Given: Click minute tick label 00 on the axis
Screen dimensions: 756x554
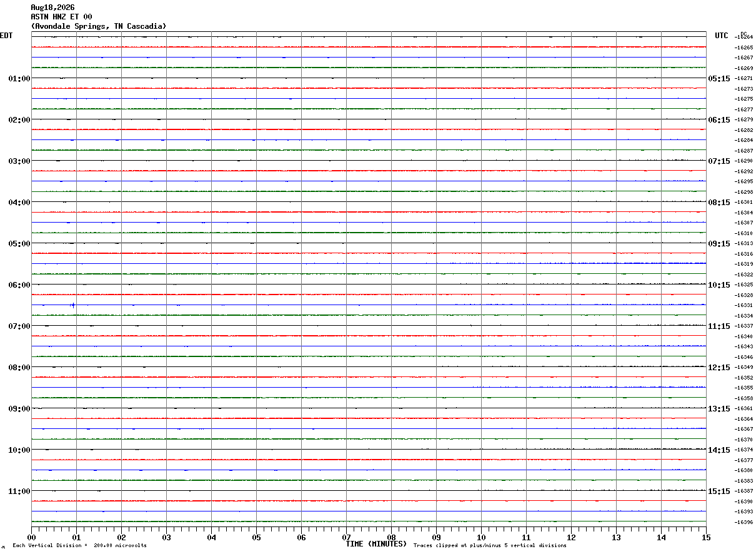Looking at the screenshot, I should tap(32, 537).
